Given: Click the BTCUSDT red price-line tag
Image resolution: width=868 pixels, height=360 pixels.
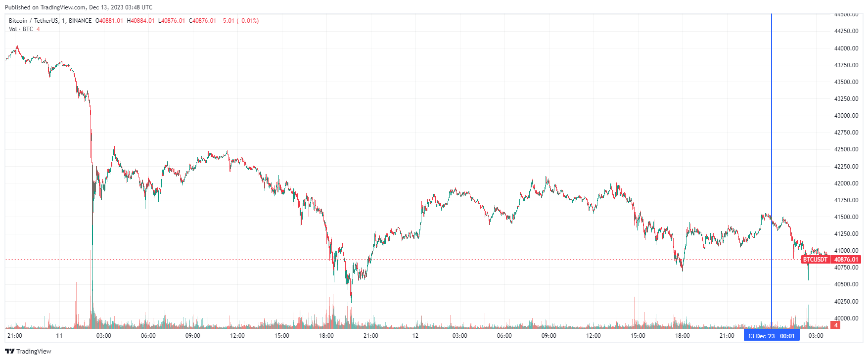Looking at the screenshot, I should point(815,260).
